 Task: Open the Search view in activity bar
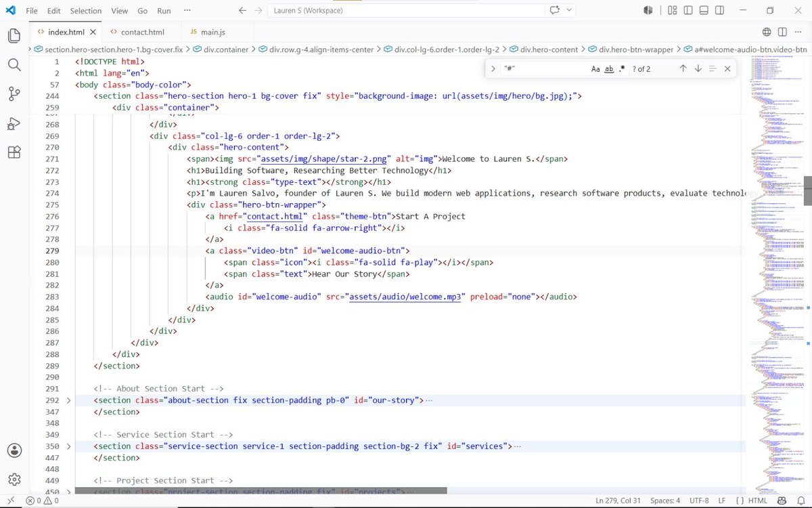point(14,64)
